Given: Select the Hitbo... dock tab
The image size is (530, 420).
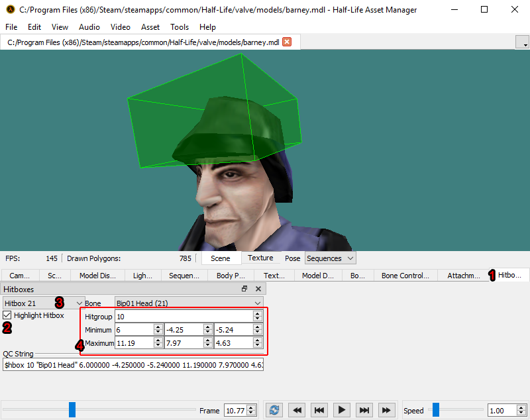Looking at the screenshot, I should 509,275.
